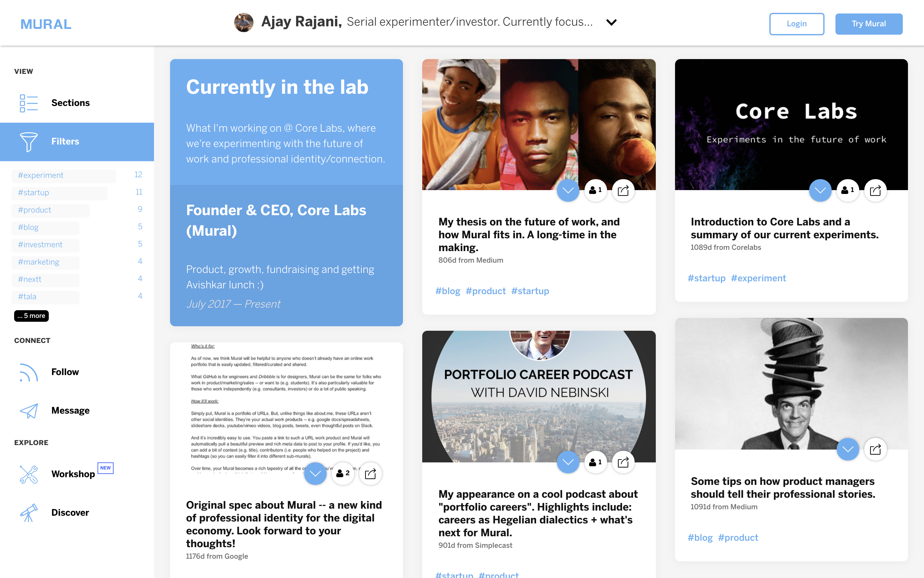The image size is (924, 578).
Task: Click the Try Mural button
Action: coord(868,24)
